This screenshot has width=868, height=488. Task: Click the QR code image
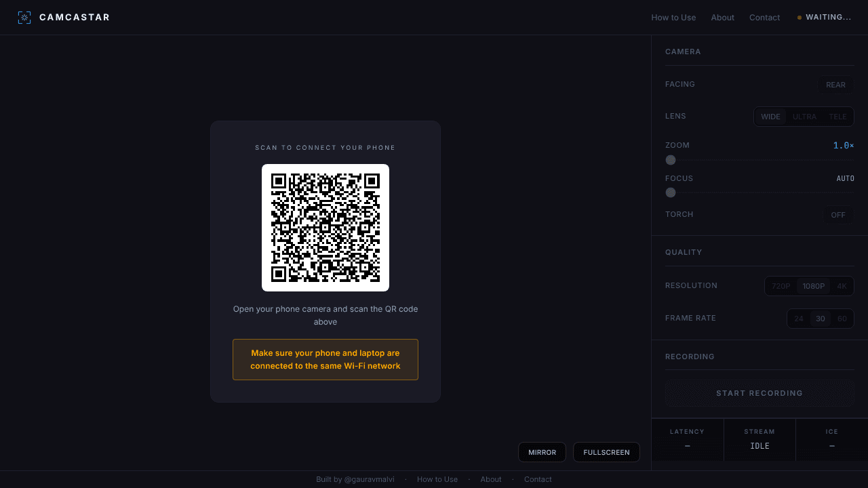pos(325,228)
